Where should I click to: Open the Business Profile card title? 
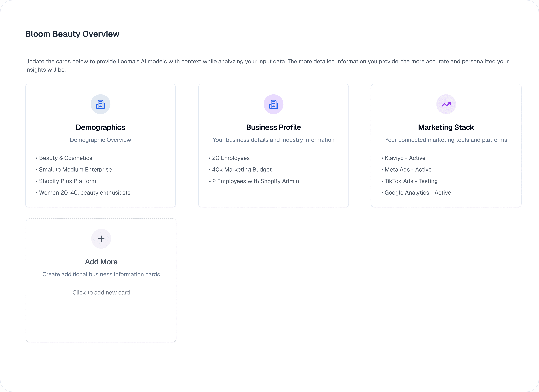click(x=274, y=127)
